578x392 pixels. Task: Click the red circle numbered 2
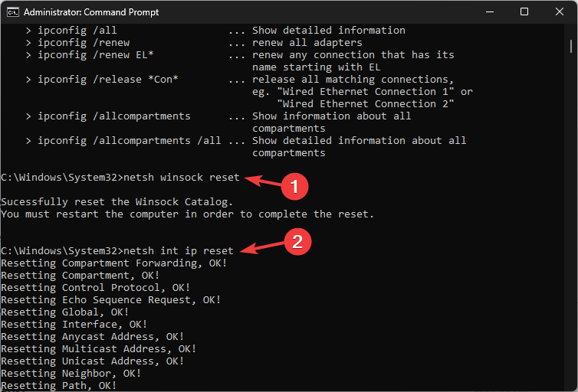pyautogui.click(x=297, y=241)
